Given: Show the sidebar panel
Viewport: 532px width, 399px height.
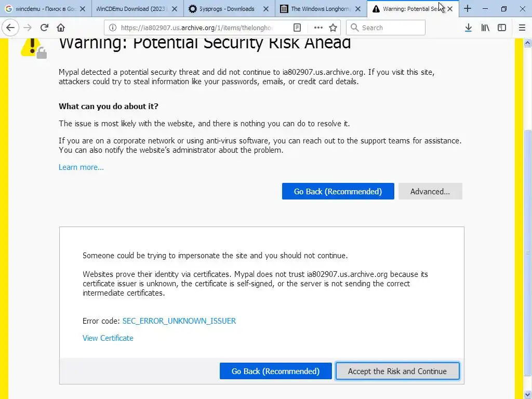Looking at the screenshot, I should [502, 28].
